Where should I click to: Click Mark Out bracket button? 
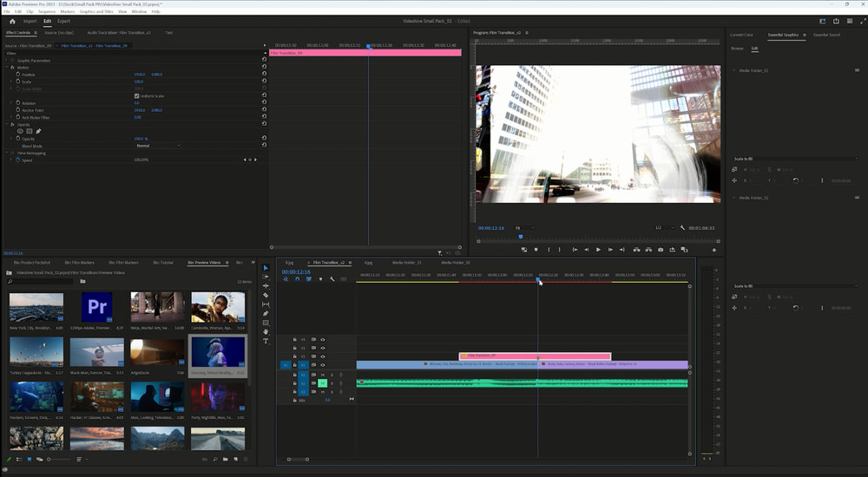click(560, 250)
